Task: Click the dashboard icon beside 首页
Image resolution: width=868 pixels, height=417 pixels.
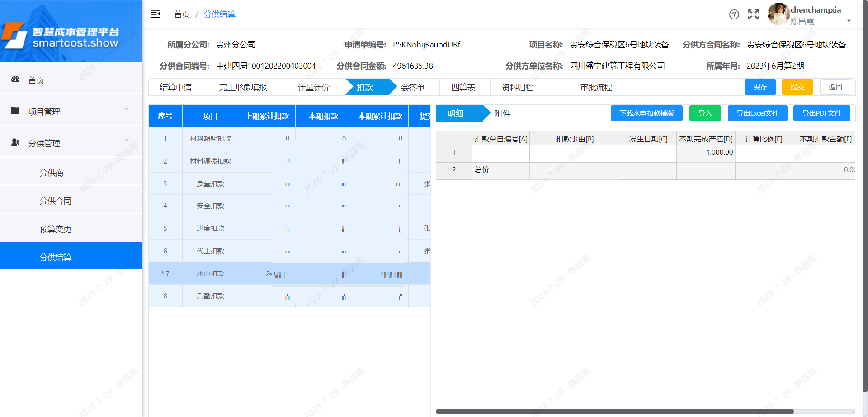Action: pos(15,80)
